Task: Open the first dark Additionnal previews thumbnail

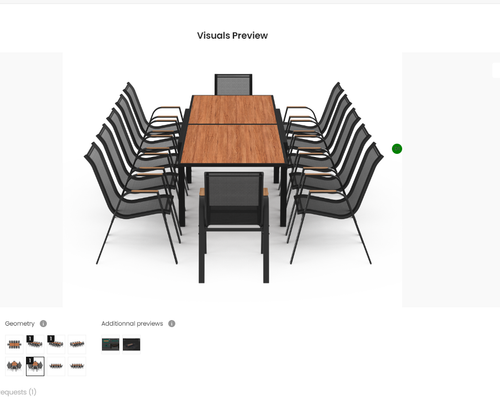Action: pyautogui.click(x=110, y=344)
